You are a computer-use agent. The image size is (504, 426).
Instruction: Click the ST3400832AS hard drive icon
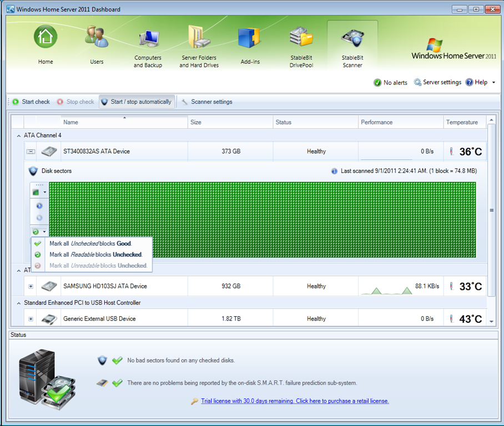(49, 151)
